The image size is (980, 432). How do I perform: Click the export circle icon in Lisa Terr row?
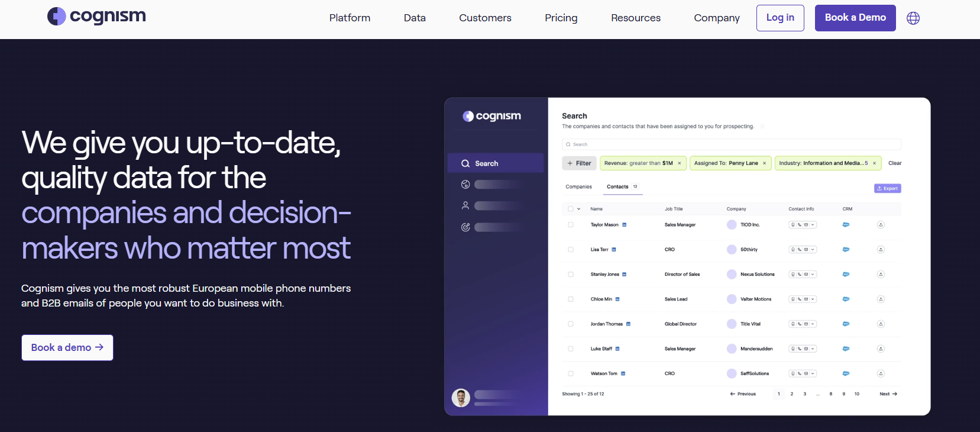click(881, 250)
